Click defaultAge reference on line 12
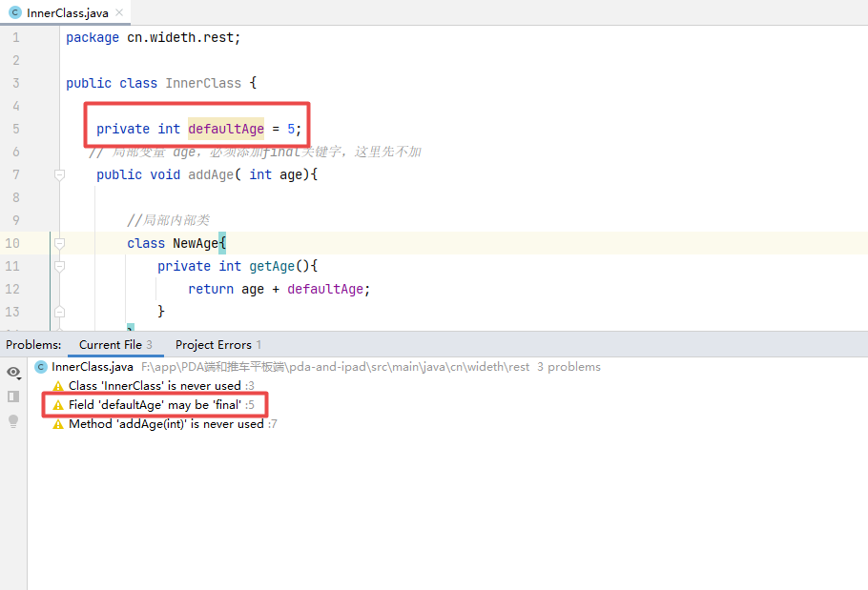Screen dimensions: 868x590 coord(325,289)
